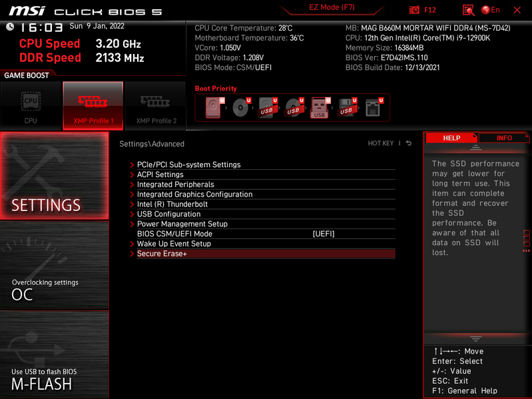Switch to the HELP tab
This screenshot has height=399, width=532.
click(451, 138)
